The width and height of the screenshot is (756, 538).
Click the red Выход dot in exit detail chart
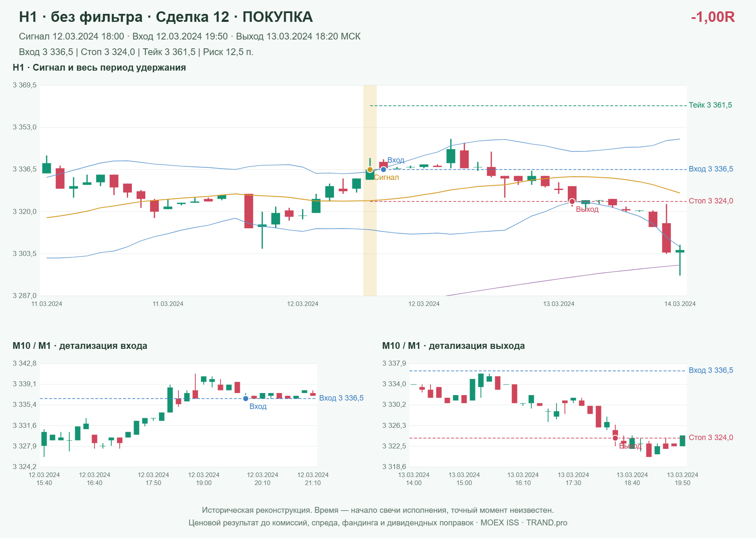pos(615,438)
